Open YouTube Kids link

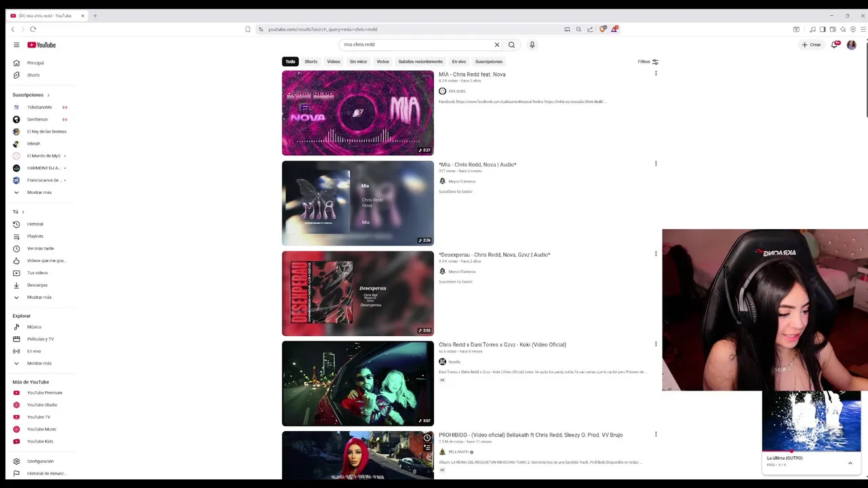click(41, 441)
